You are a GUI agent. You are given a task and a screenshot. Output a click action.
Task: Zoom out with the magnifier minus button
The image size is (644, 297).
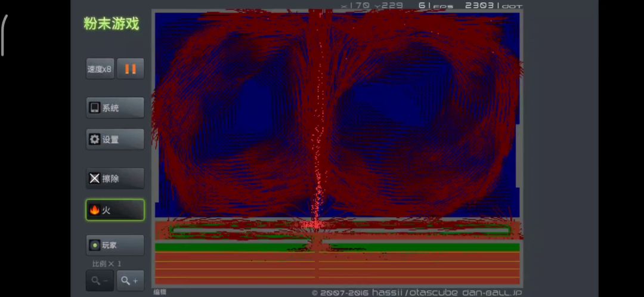(x=100, y=280)
